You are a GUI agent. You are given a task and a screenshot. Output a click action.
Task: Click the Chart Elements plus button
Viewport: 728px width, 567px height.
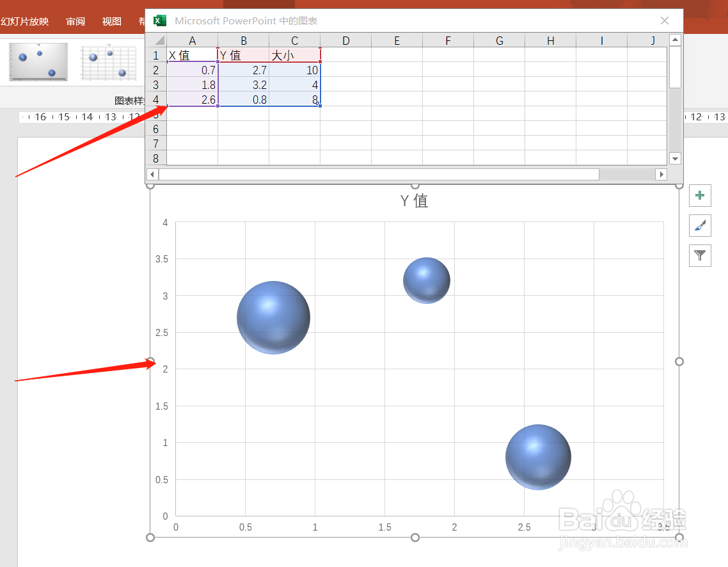point(700,195)
